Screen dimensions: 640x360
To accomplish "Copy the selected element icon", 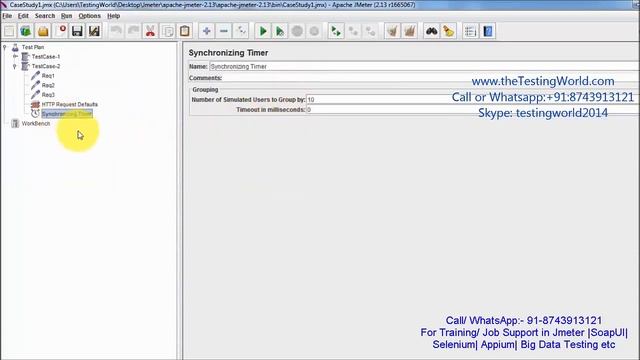I will click(167, 31).
